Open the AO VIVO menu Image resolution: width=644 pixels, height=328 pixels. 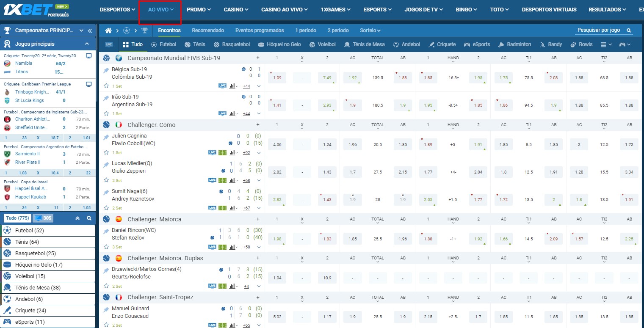(160, 9)
